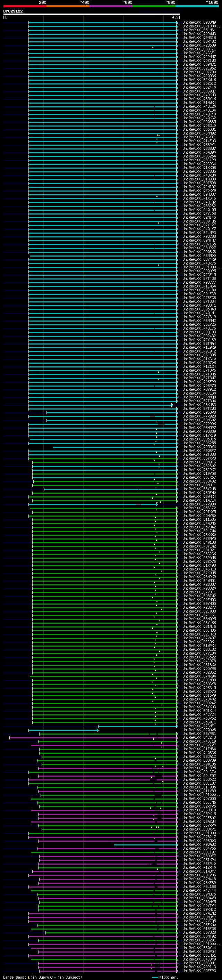Select hit label UniRef100_Q2QD36
This screenshot has width=222, height=980.
tap(199, 76)
